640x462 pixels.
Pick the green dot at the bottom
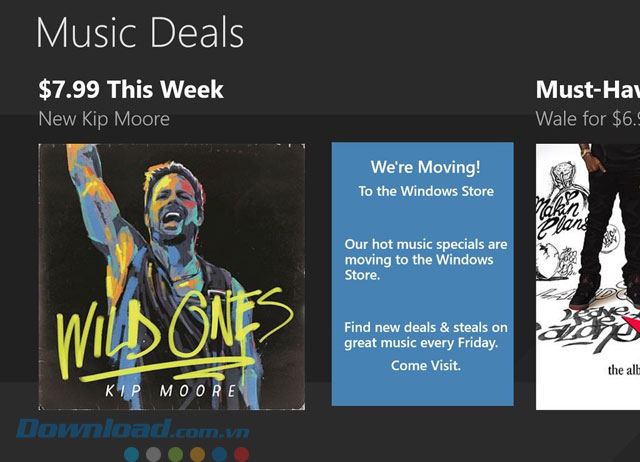pos(175,454)
